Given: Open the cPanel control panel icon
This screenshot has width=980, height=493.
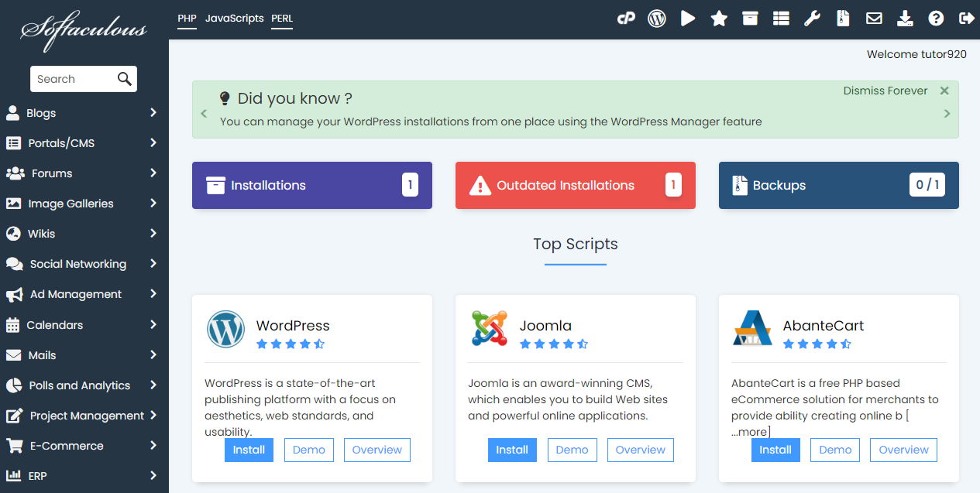Looking at the screenshot, I should tap(626, 19).
